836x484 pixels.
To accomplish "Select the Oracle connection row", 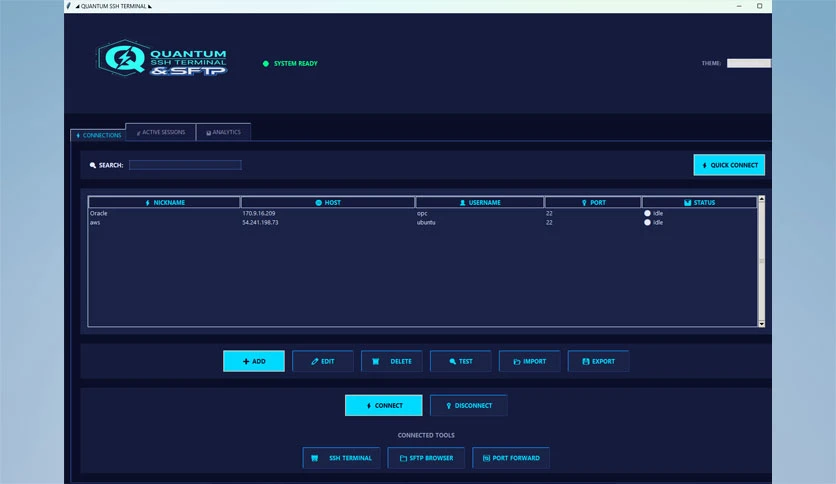I will tap(422, 213).
